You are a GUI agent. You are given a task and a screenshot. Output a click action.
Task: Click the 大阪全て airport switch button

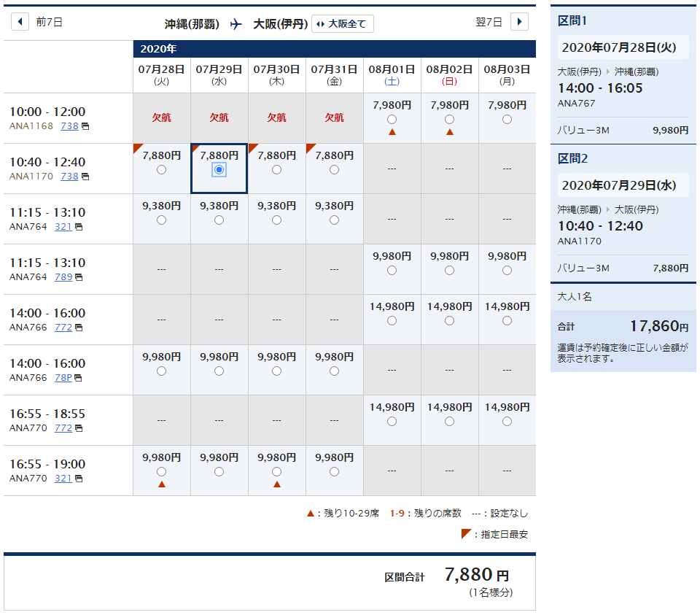pyautogui.click(x=343, y=23)
